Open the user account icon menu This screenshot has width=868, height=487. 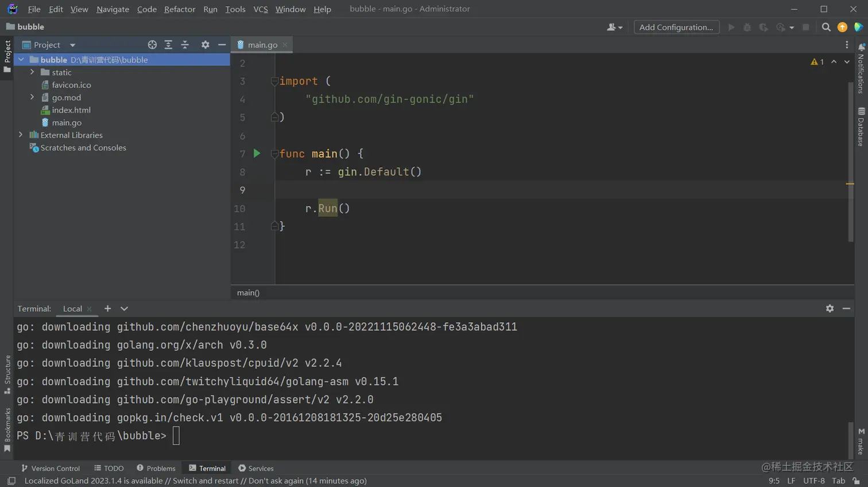(x=614, y=27)
